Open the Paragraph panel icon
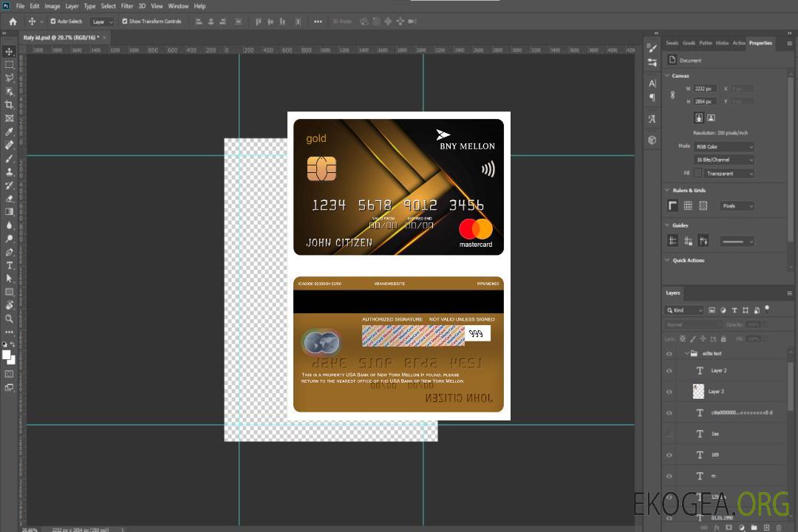Image resolution: width=798 pixels, height=532 pixels. click(x=652, y=98)
